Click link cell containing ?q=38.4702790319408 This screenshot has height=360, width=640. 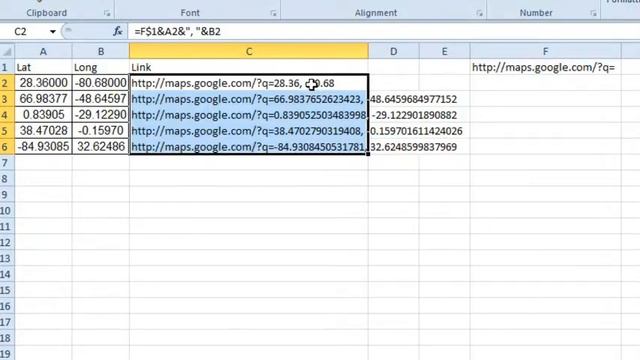click(x=249, y=131)
